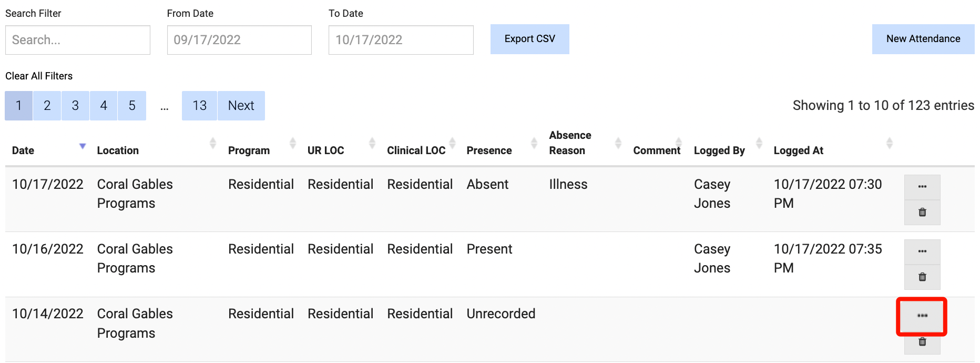Click the Next page button
This screenshot has height=363, width=980.
coord(241,106)
